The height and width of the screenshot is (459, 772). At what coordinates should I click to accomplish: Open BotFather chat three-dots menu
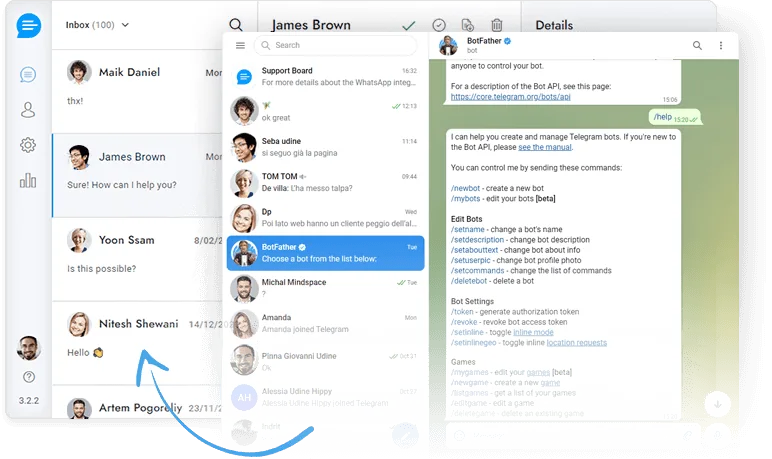click(721, 45)
